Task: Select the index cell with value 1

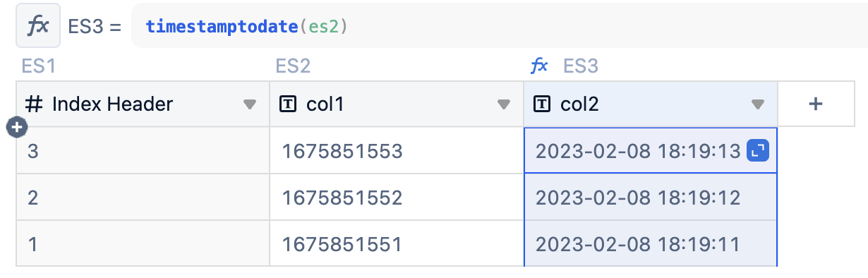Action: [x=143, y=243]
